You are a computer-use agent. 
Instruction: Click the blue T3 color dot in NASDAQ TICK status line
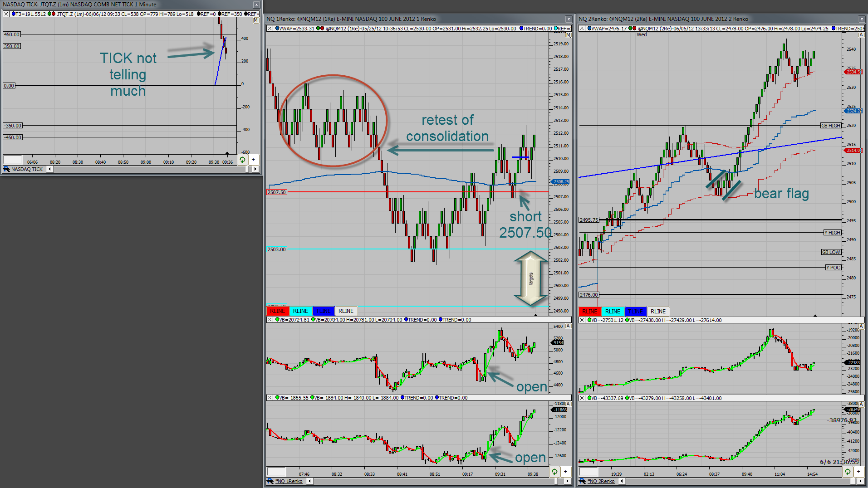pyautogui.click(x=14, y=14)
